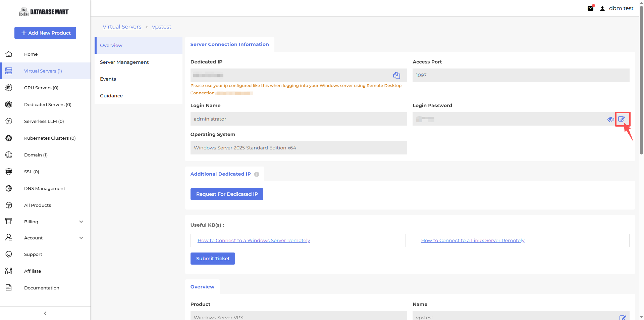Open How to Connect to Windows Server link
This screenshot has height=320, width=644.
tap(254, 240)
